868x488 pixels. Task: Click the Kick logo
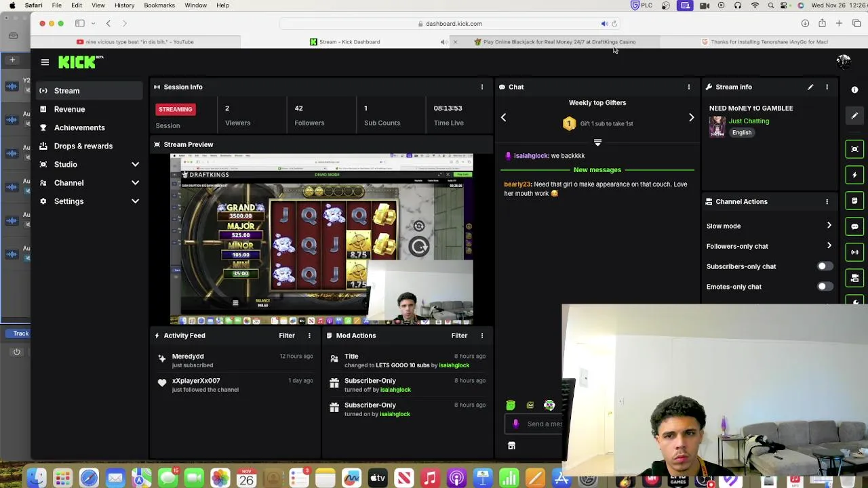(x=80, y=62)
